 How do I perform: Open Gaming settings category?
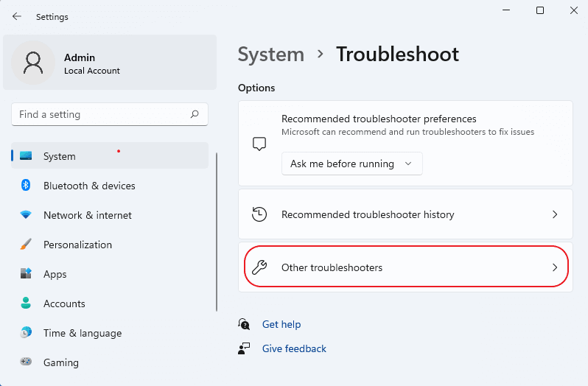point(110,362)
